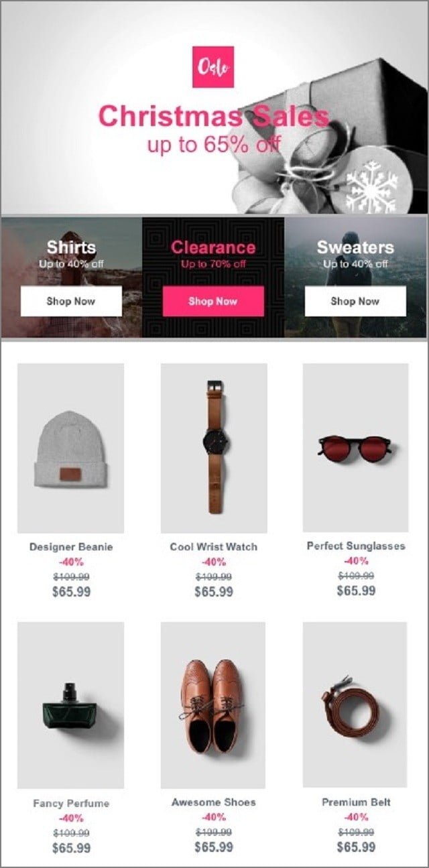Open the Designer Beanie product image
This screenshot has width=429, height=868.
70,448
